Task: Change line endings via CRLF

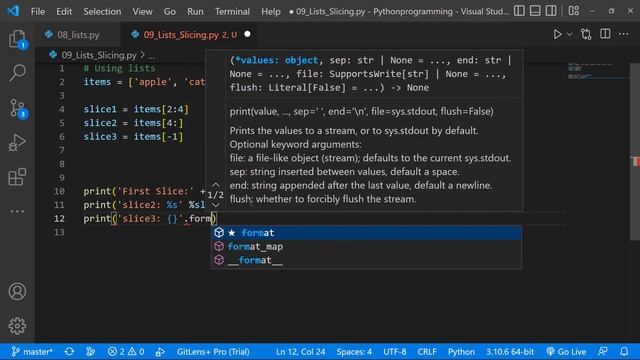Action: 427,351
